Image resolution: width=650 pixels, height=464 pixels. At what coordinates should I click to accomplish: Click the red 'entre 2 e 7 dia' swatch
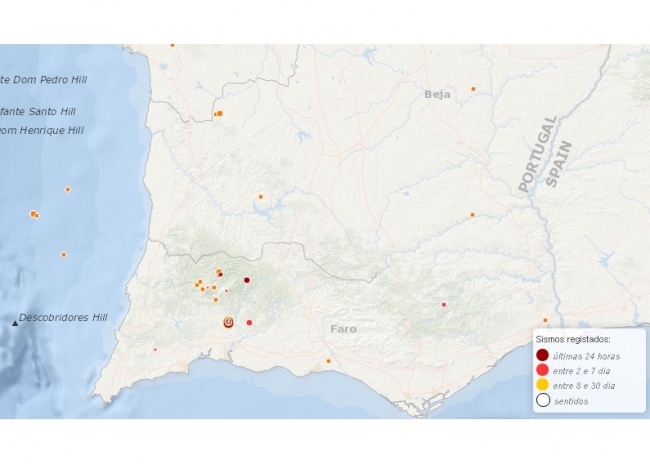(542, 370)
